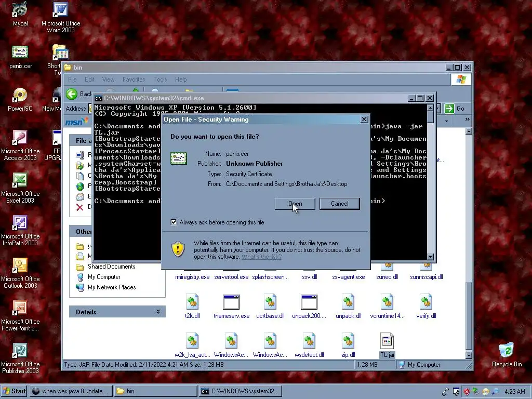Click Open in the Security Warning dialog
This screenshot has height=399, width=532.
coord(295,204)
